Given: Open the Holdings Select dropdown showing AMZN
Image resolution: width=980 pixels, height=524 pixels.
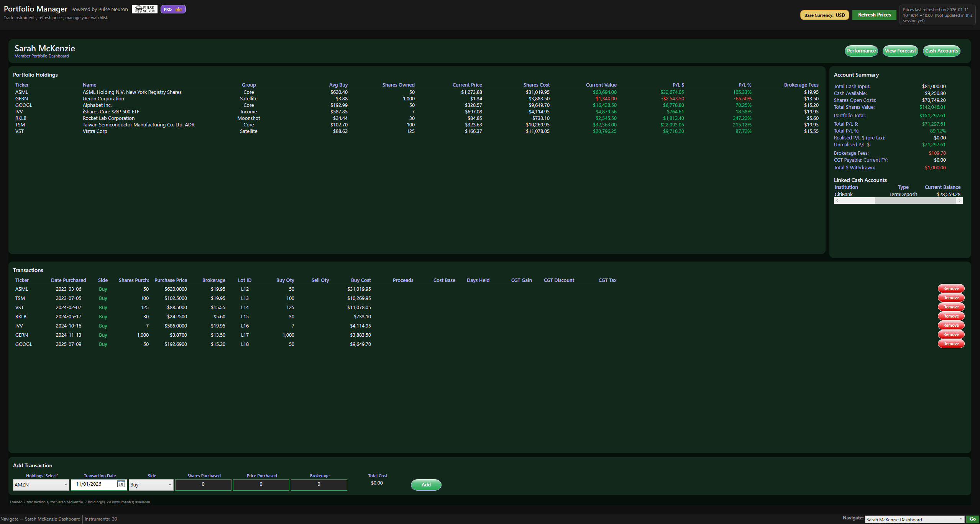Looking at the screenshot, I should pyautogui.click(x=41, y=484).
